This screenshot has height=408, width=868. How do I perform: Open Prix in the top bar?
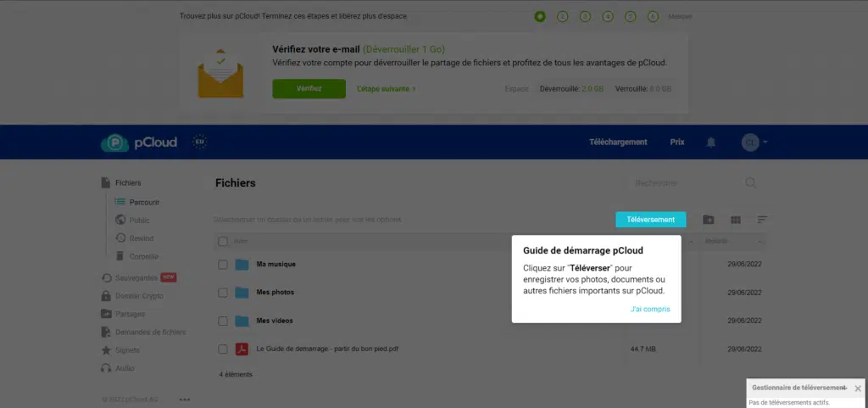677,143
